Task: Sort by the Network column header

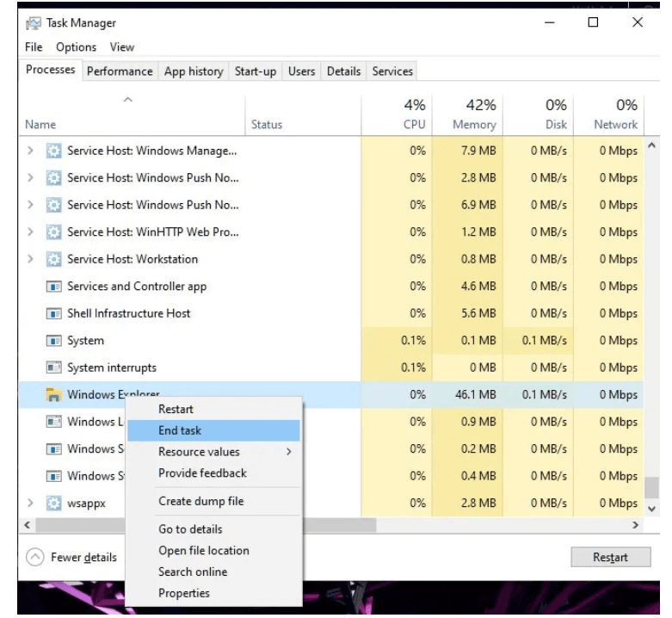Action: point(608,114)
